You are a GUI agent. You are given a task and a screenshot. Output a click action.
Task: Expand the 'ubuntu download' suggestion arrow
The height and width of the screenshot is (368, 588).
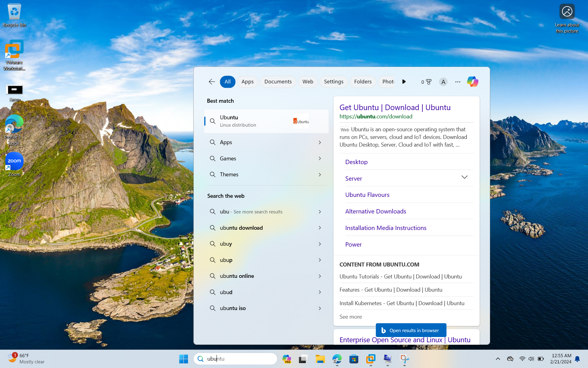[320, 228]
